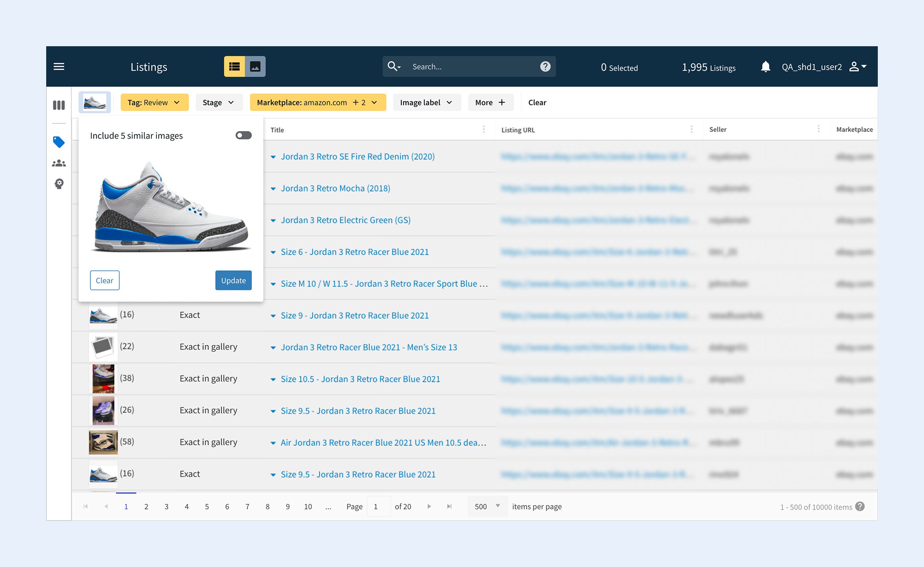
Task: Expand the Size 9 Racer Blue row
Action: (x=273, y=316)
